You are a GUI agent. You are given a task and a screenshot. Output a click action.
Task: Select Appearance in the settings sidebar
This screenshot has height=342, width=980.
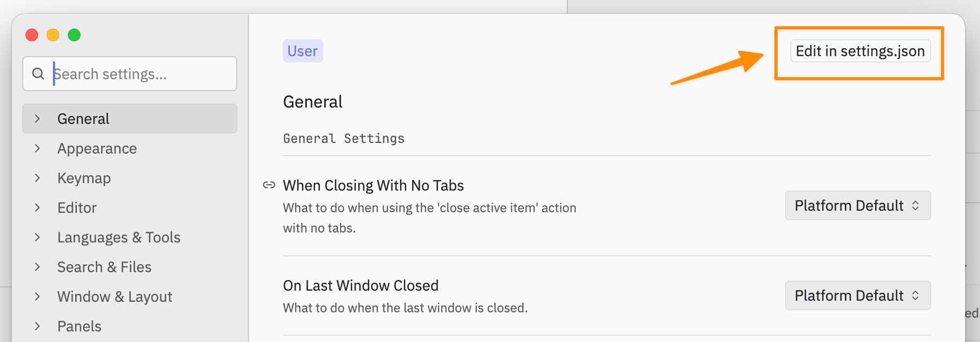pos(97,148)
